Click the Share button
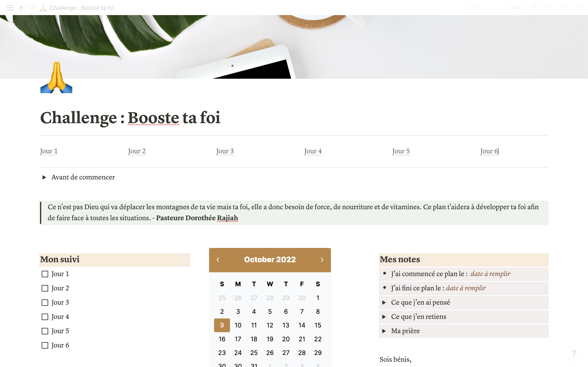The width and height of the screenshot is (588, 367). pos(516,8)
